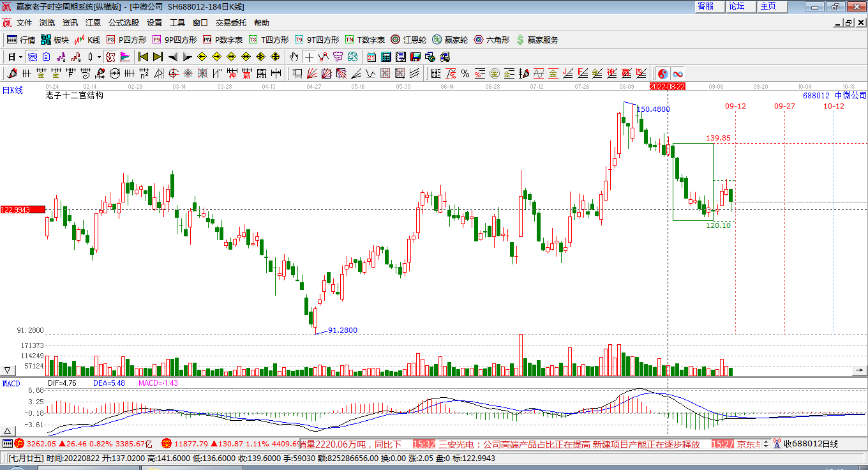This screenshot has width=868, height=470.
Task: Click the red 09-12 cycle date
Action: [x=735, y=106]
